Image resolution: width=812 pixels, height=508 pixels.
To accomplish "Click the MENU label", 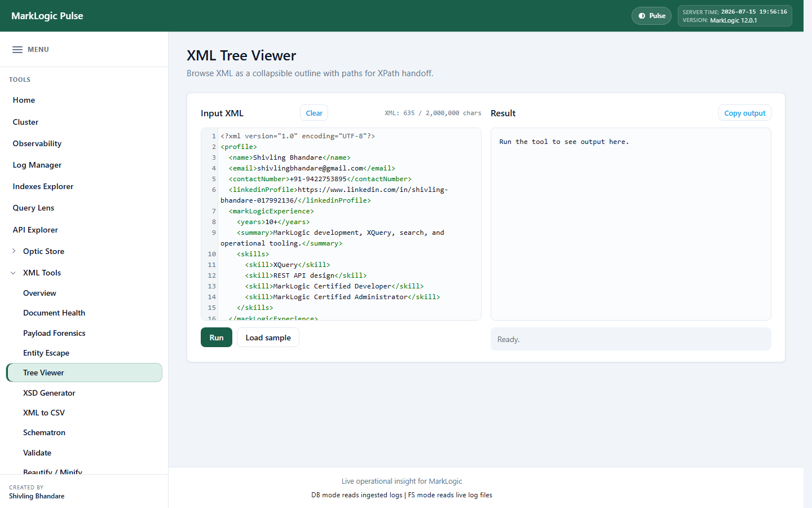I will 38,50.
